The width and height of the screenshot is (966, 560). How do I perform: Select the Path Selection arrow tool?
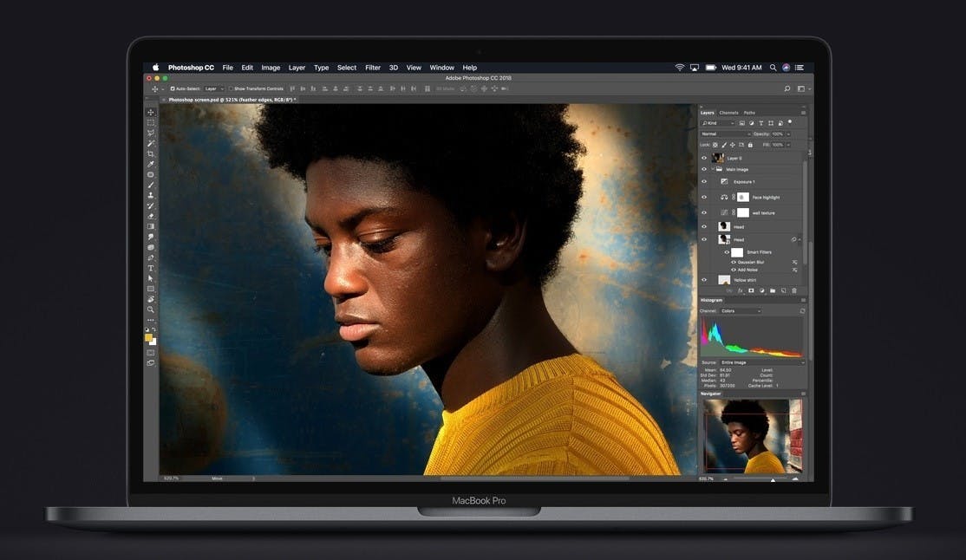click(x=151, y=278)
